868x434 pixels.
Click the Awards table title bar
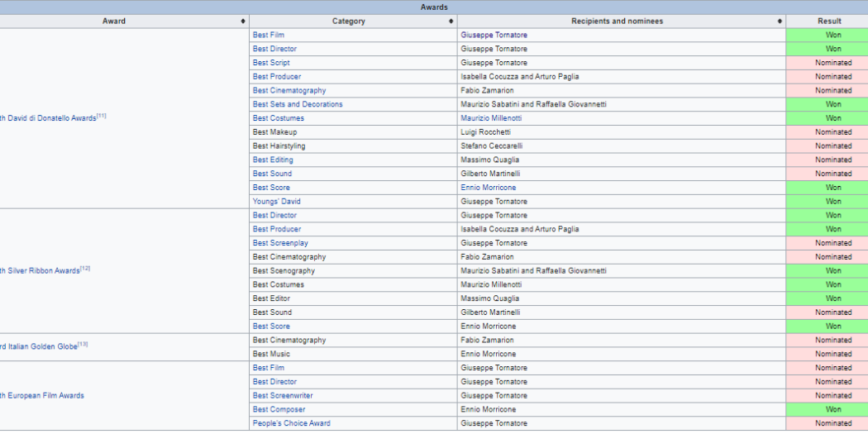(434, 7)
